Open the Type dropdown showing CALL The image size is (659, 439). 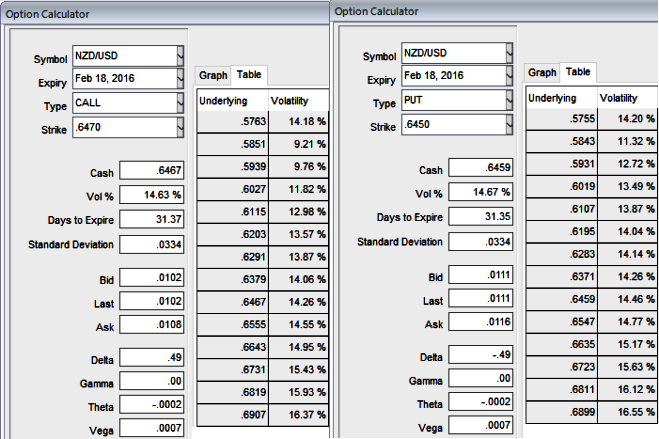(x=180, y=102)
